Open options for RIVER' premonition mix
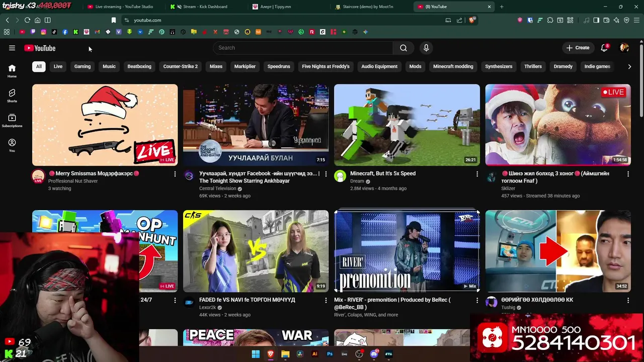The height and width of the screenshot is (362, 644). click(x=477, y=300)
